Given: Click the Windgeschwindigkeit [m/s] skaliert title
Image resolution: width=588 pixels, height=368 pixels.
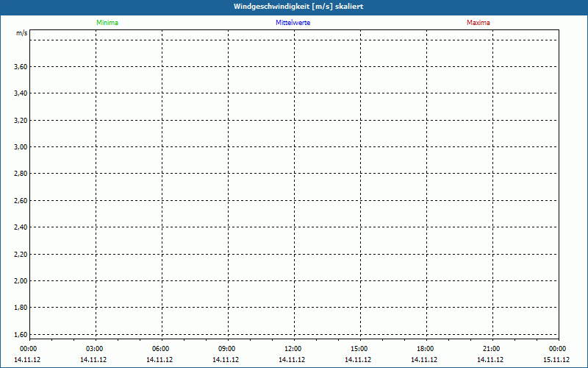Looking at the screenshot, I should click(x=298, y=7).
